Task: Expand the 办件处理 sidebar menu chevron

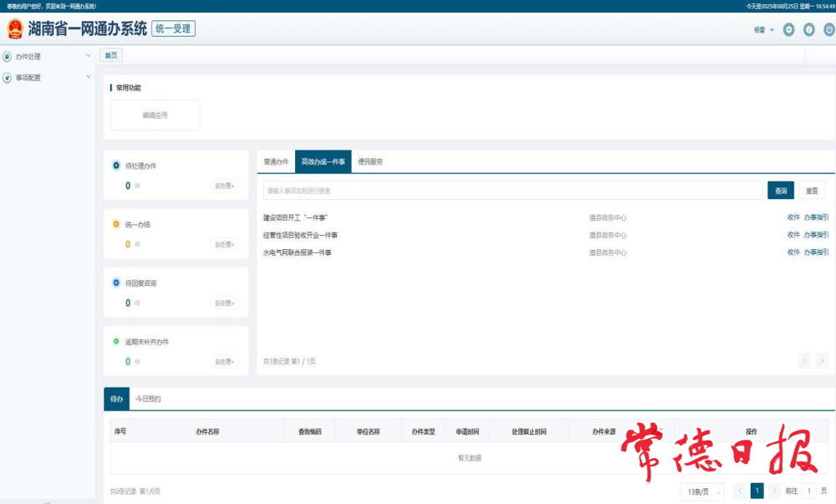Action: coord(89,56)
